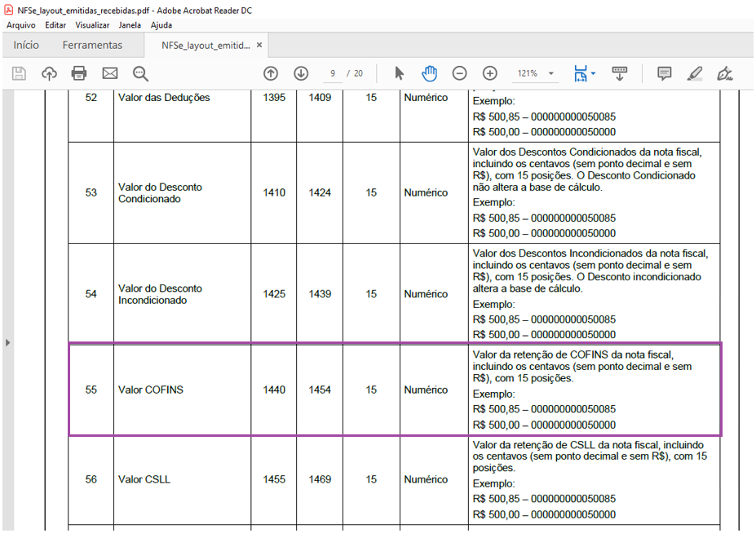This screenshot has height=533, width=756.
Task: Click the read mode scroll icon
Action: pyautogui.click(x=620, y=73)
